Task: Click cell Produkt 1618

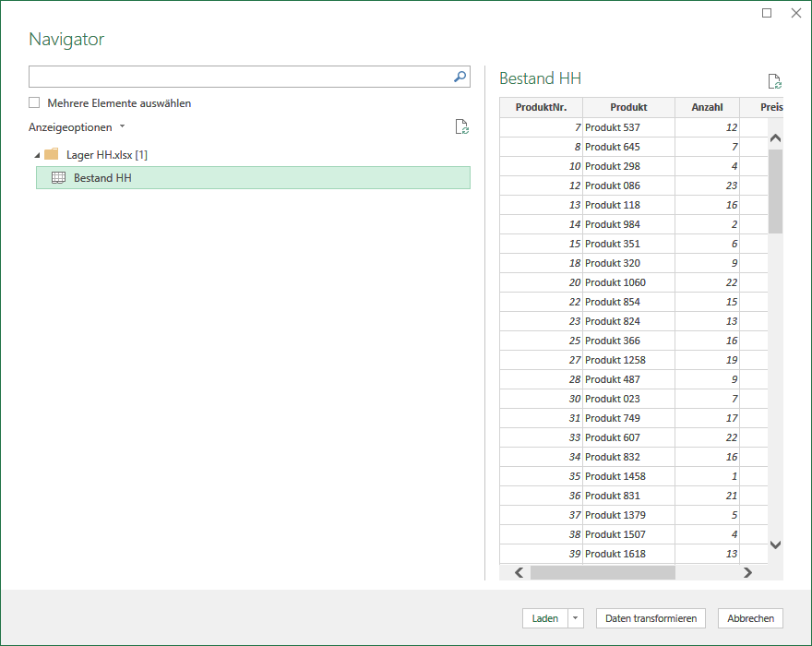Action: tap(628, 554)
